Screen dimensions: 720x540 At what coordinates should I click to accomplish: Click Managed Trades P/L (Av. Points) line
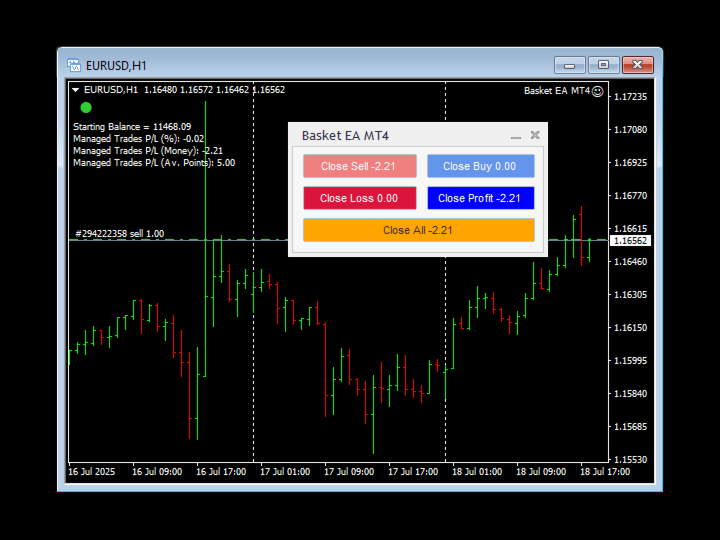coord(154,163)
